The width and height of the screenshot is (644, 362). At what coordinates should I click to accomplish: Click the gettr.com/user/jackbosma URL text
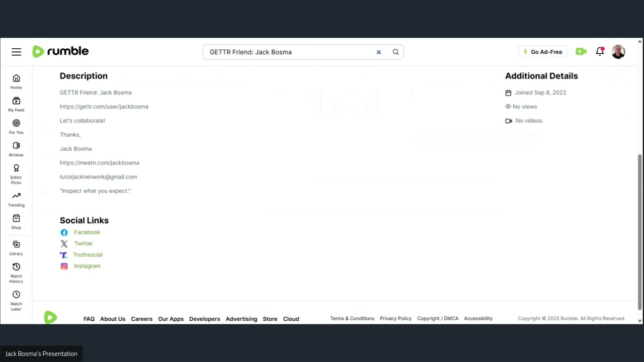click(104, 107)
